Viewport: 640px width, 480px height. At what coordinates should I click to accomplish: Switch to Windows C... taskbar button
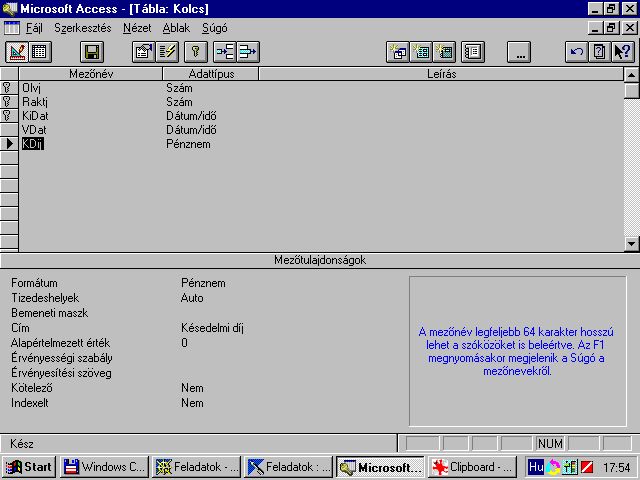pos(105,467)
